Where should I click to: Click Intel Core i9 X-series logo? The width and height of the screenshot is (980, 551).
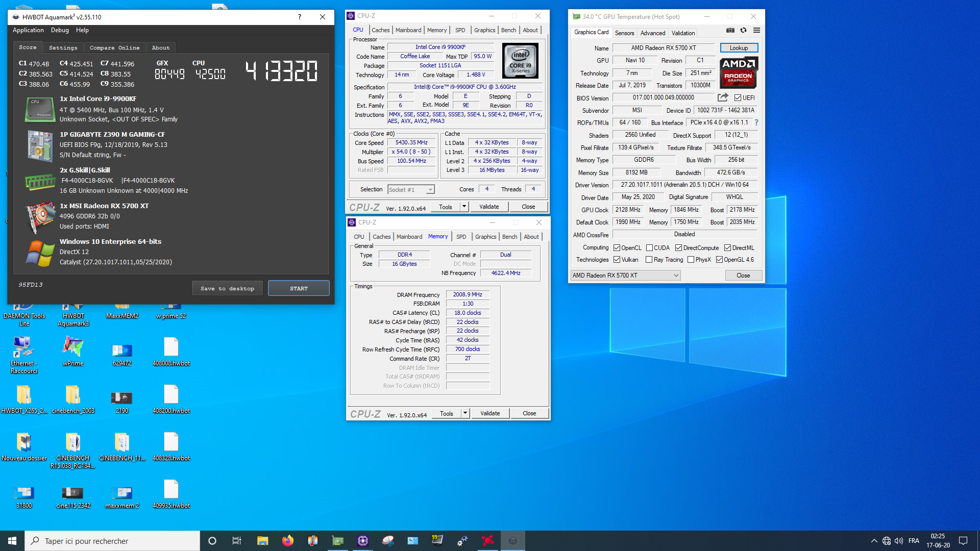pos(520,61)
